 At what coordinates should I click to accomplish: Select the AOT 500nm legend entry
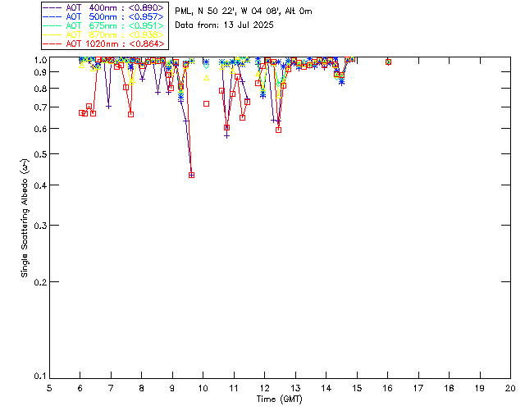[103, 16]
